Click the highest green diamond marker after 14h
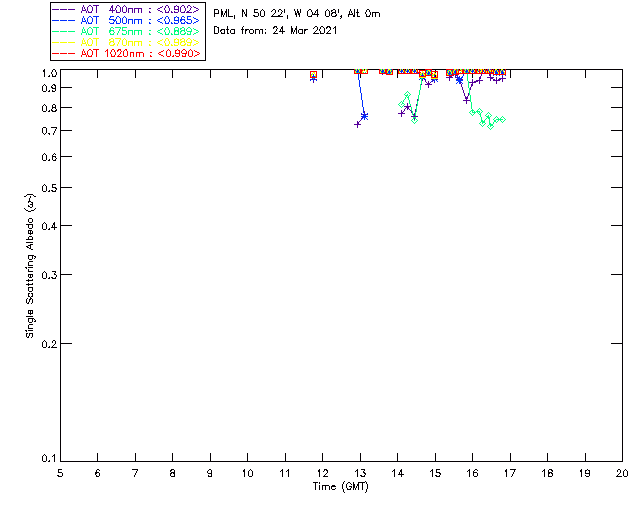This screenshot has height=512, width=640. [x=407, y=95]
